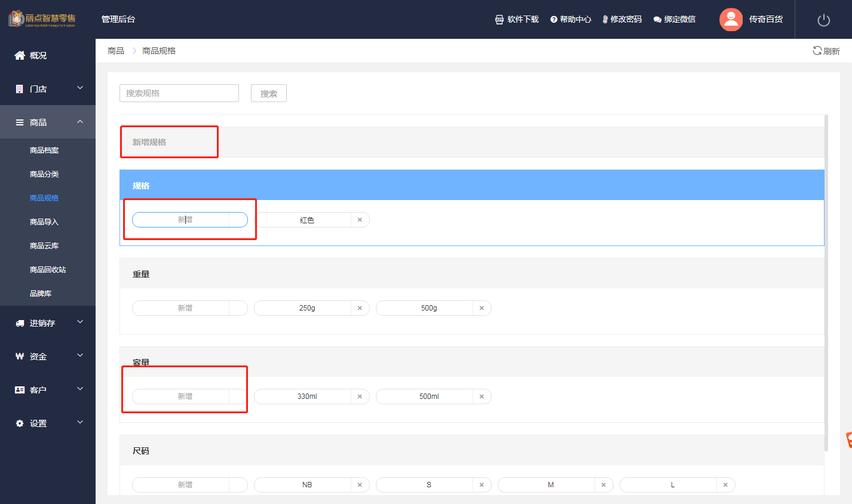This screenshot has height=504, width=852.
Task: Click 帮助中心 link text
Action: point(575,20)
